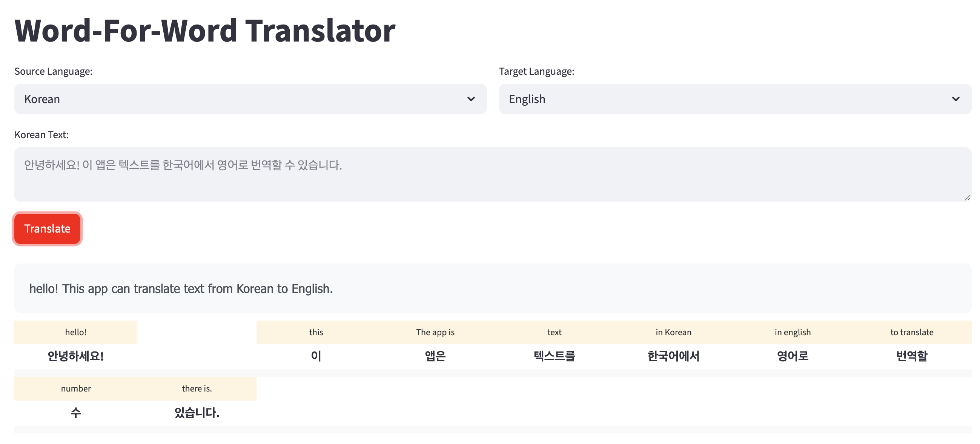
Task: Click the "in Korean" translation label
Action: (673, 332)
